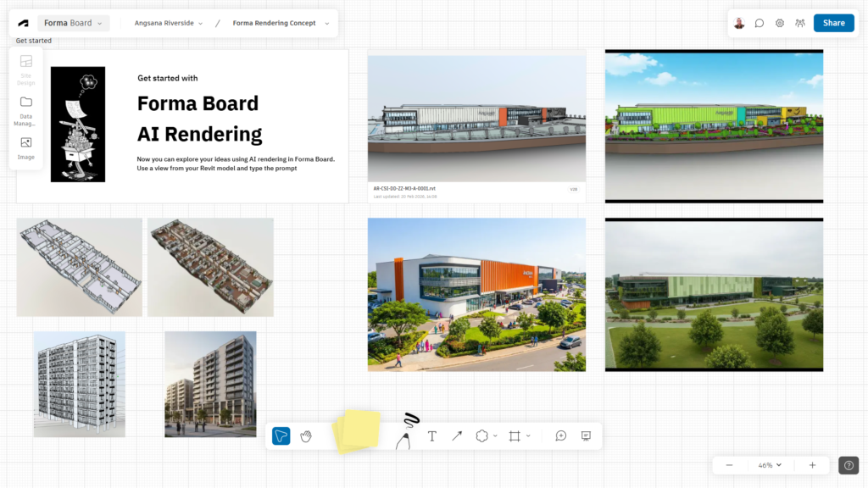The width and height of the screenshot is (868, 488).
Task: Select the arrow connector tool
Action: (x=457, y=436)
